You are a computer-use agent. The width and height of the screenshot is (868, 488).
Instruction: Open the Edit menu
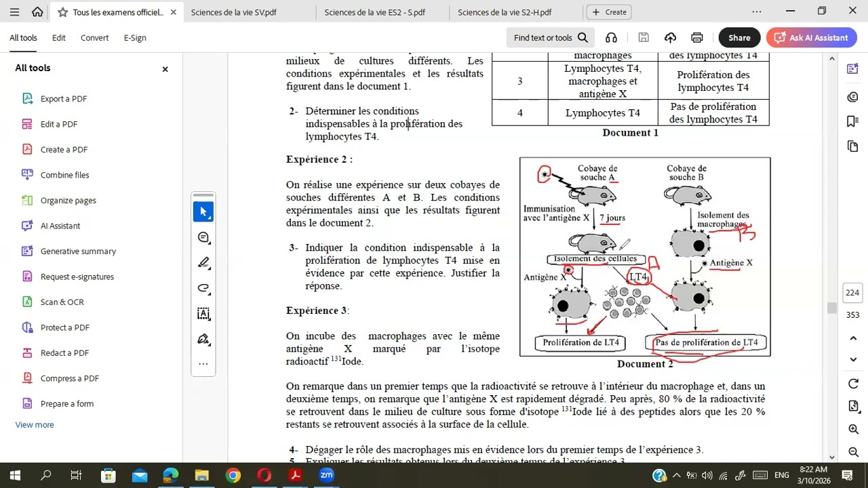(x=59, y=38)
